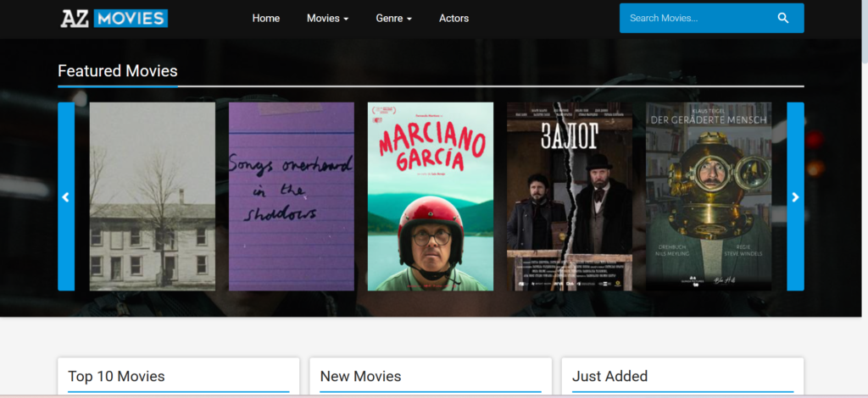
Task: Click the Featured Movies heading
Action: [x=117, y=71]
